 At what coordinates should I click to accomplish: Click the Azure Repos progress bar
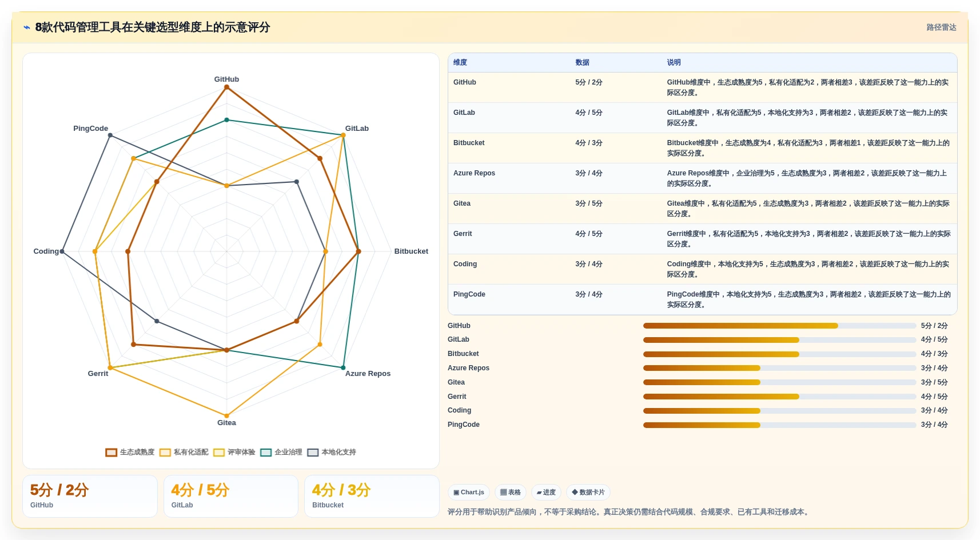779,368
